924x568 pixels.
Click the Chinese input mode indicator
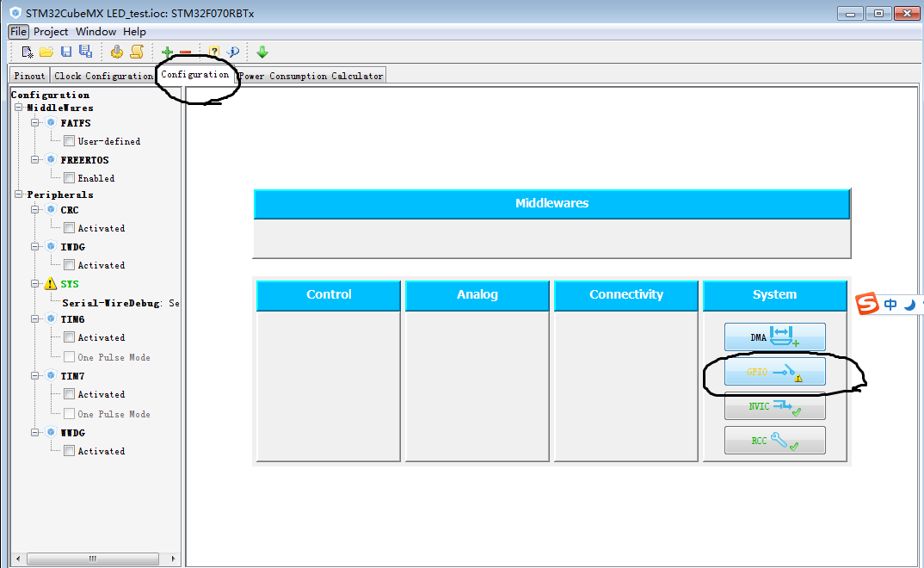click(x=890, y=304)
